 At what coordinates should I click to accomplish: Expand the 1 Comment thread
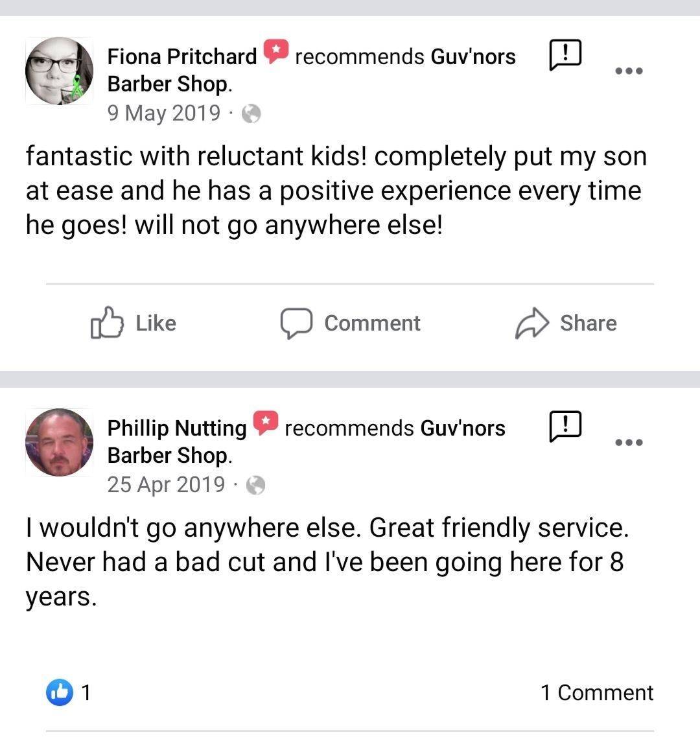pos(597,692)
